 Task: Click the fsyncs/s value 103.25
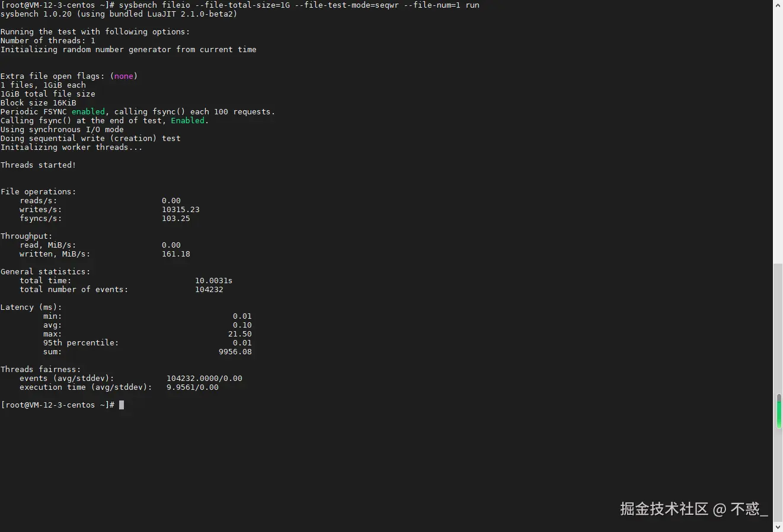pos(176,218)
